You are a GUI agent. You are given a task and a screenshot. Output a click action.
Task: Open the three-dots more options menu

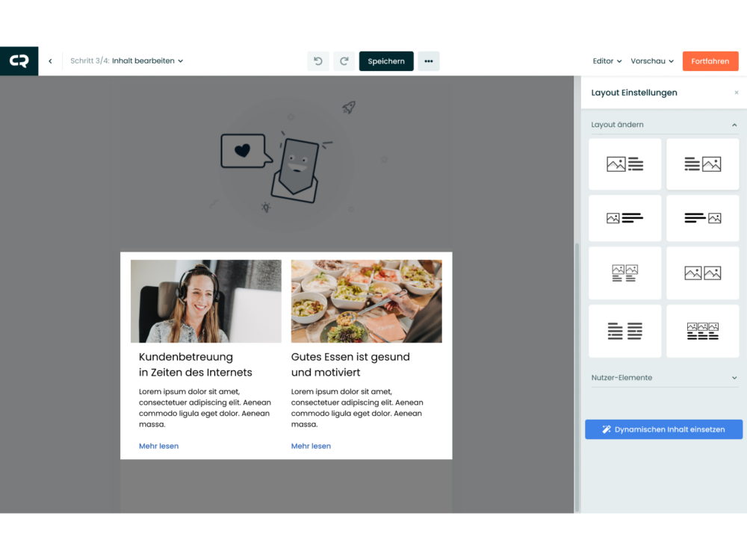tap(428, 61)
